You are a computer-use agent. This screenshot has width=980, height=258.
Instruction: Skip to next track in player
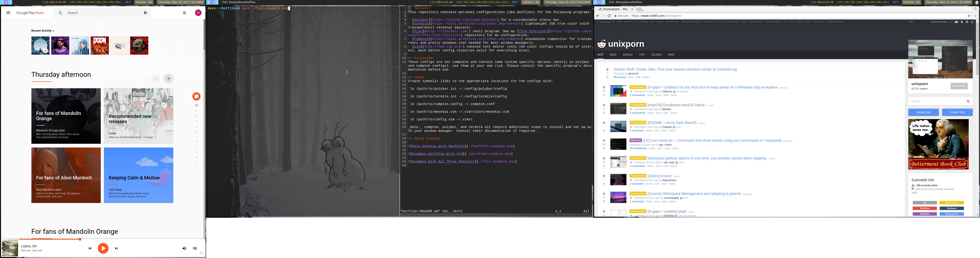coord(116,249)
